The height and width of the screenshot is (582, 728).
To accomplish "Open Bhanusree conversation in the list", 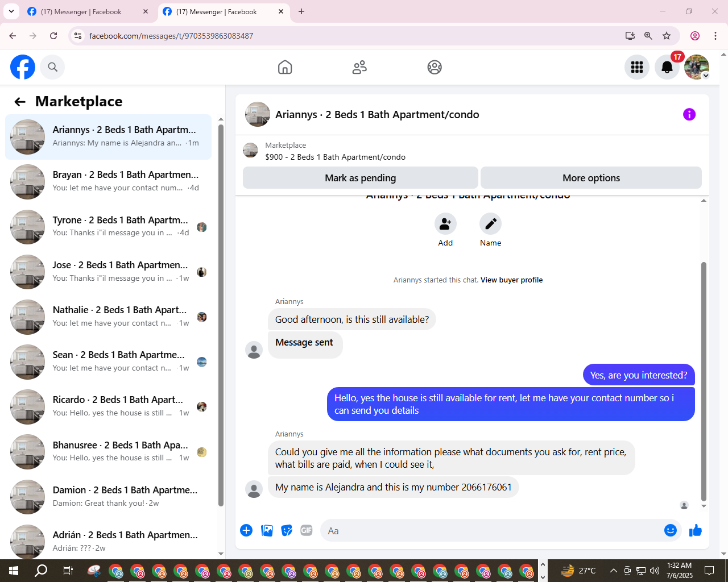I will 108,452.
